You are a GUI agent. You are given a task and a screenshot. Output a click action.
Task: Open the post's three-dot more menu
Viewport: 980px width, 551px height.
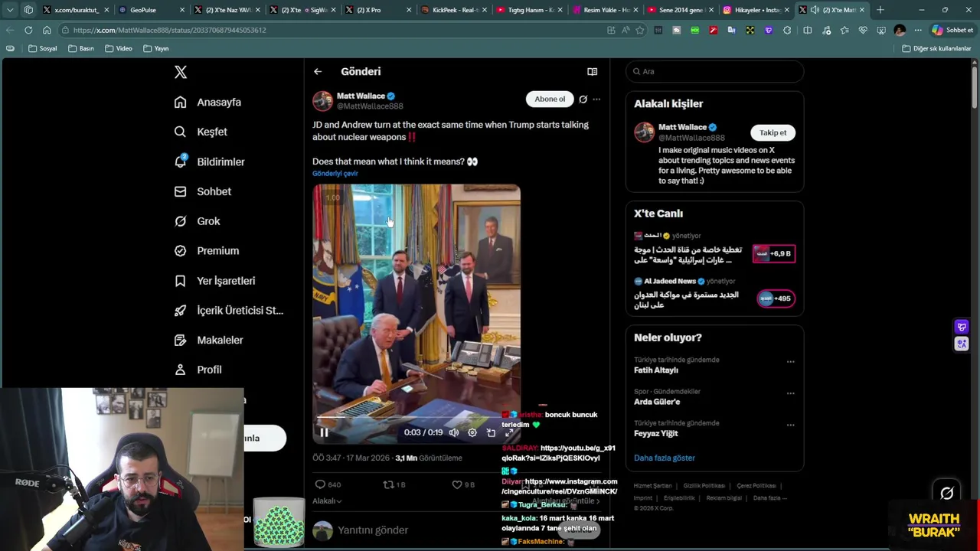pos(596,99)
